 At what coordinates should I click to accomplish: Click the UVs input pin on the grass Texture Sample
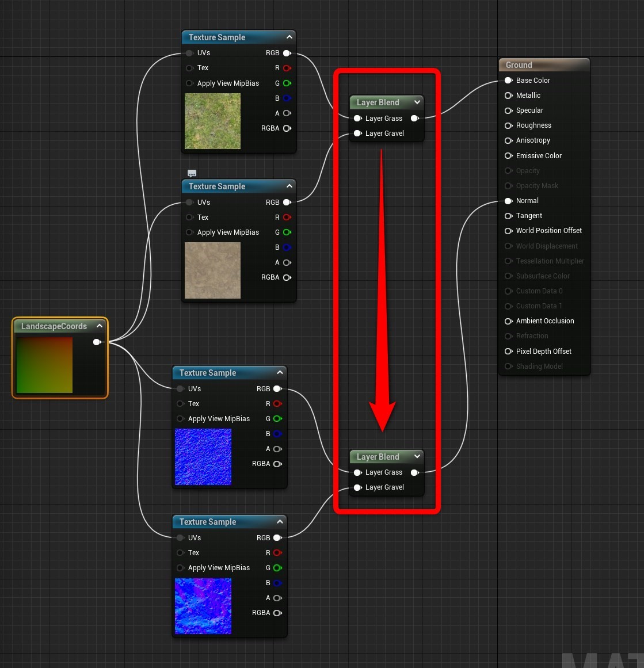190,52
